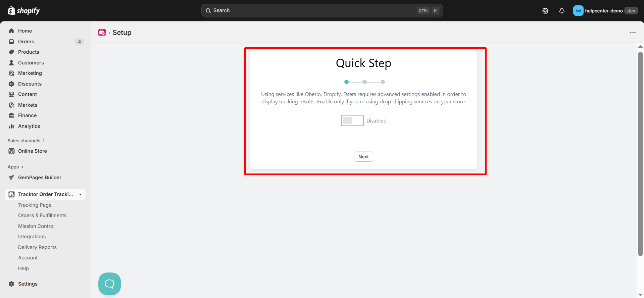Click the Shopify logo

point(23,11)
